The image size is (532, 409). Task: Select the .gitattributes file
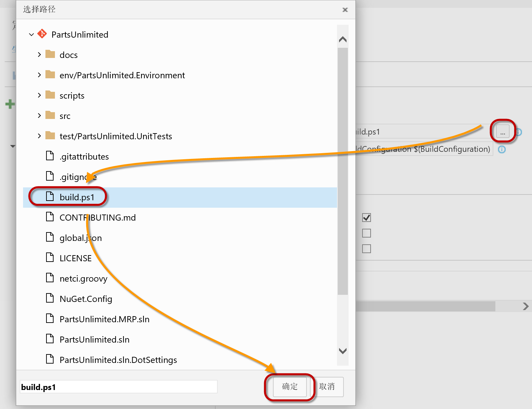pos(84,157)
